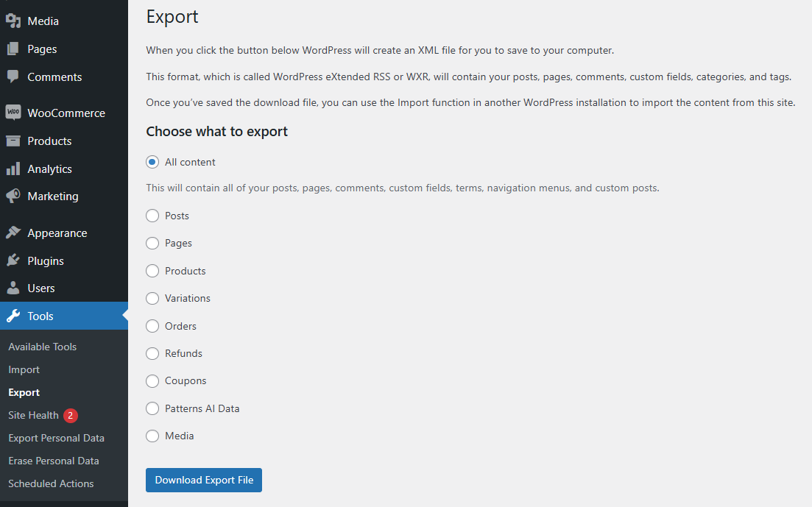Click the Pages sidebar icon
Image resolution: width=812 pixels, height=507 pixels.
tap(13, 49)
